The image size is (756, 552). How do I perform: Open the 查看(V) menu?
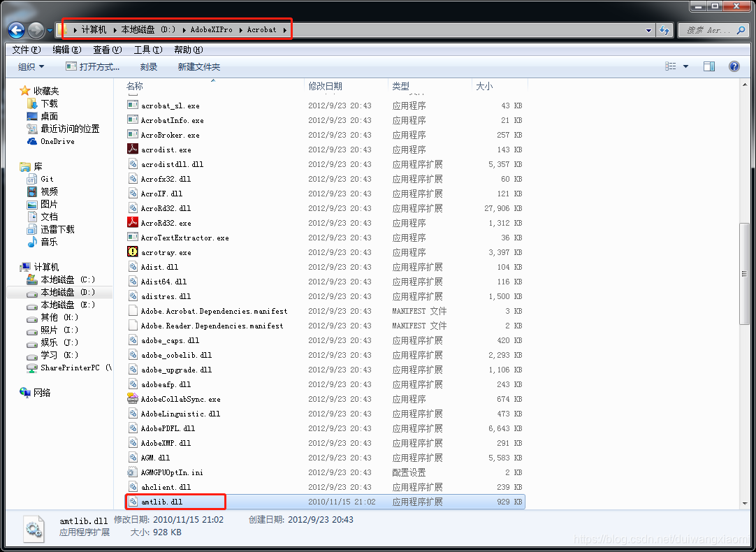coord(107,50)
